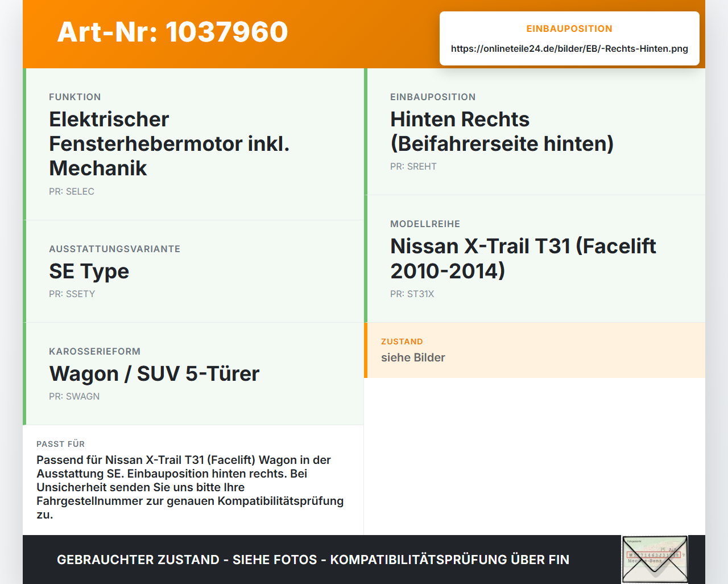Screen dimensions: 728x584
Task: Click the AUSSTATTUNGSVARIANTE label
Action: 115,249
